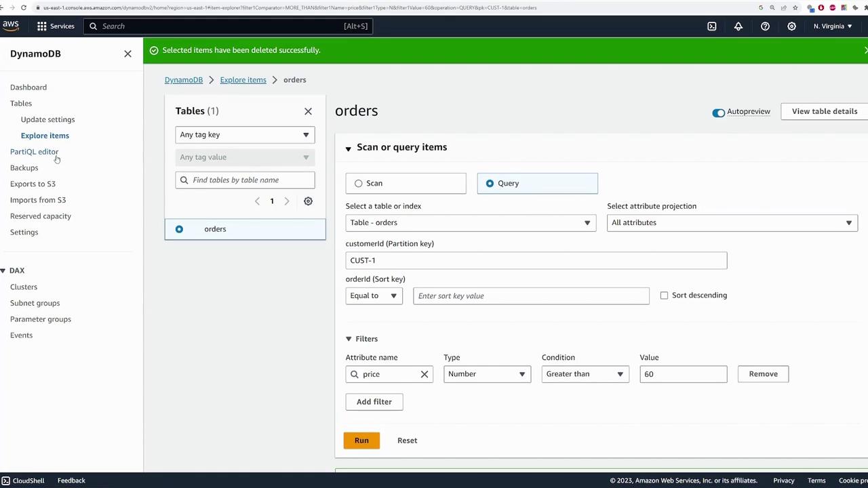Image resolution: width=868 pixels, height=488 pixels.
Task: Open Reserved capacity page
Action: [41, 216]
